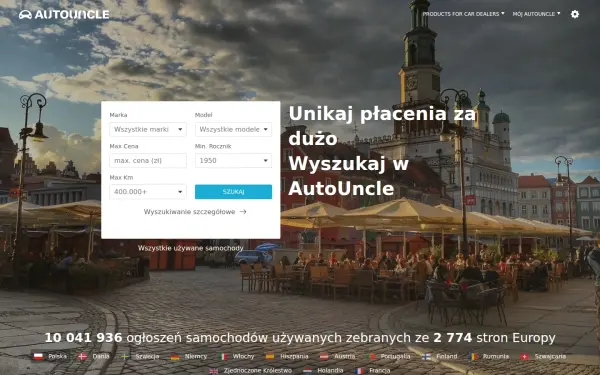Click the SZUKAJ button
Screen dimensions: 600x375
(233, 192)
